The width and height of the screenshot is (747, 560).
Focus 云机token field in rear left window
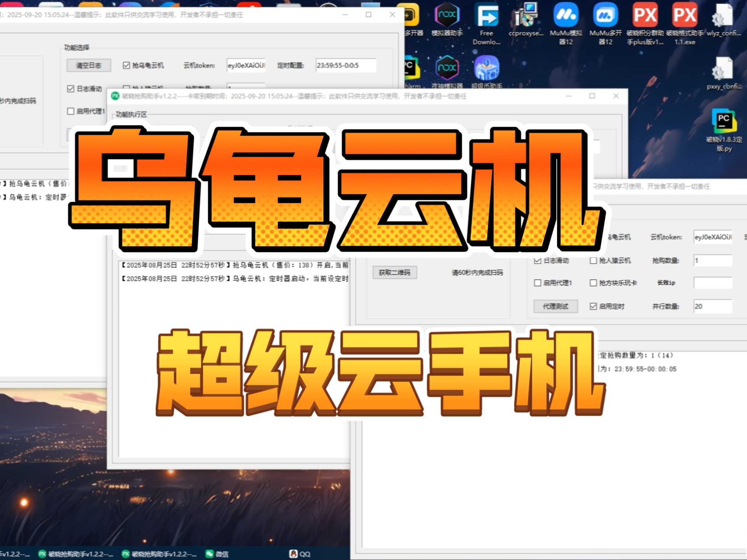click(x=246, y=65)
